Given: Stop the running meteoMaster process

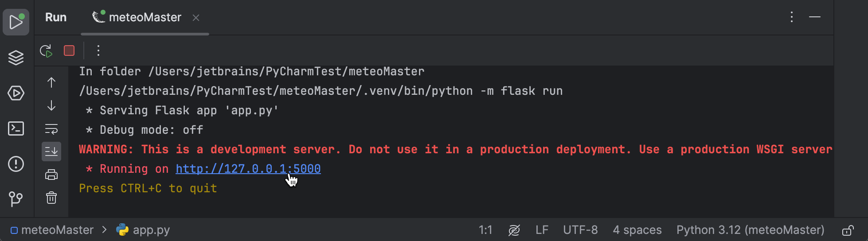Looking at the screenshot, I should pos(69,51).
